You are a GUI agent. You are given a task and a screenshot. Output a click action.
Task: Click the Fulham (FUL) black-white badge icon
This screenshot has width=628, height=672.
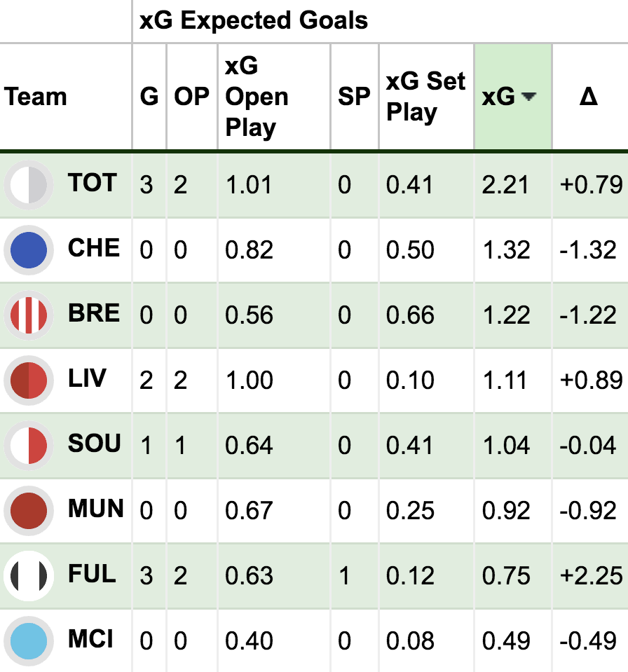click(29, 576)
